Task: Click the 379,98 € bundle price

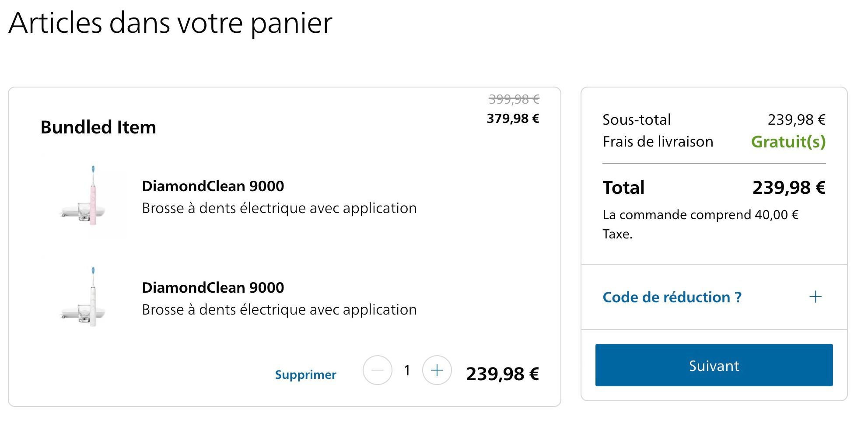Action: coord(513,118)
